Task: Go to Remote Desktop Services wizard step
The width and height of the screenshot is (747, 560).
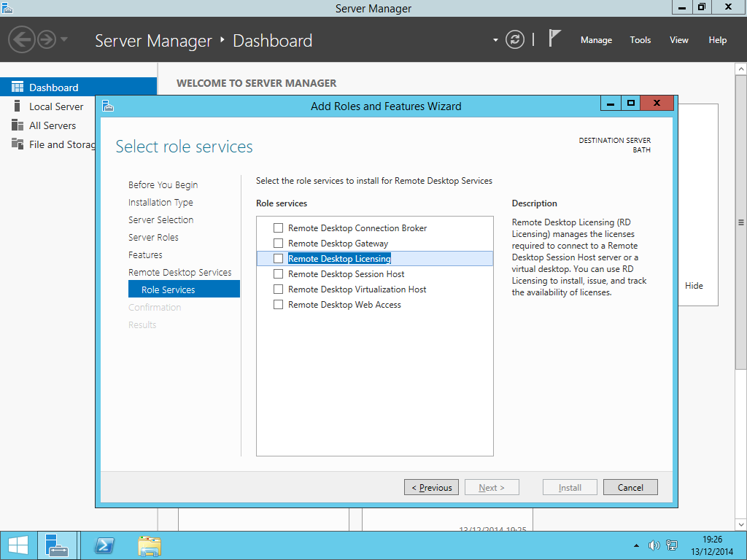Action: point(180,273)
